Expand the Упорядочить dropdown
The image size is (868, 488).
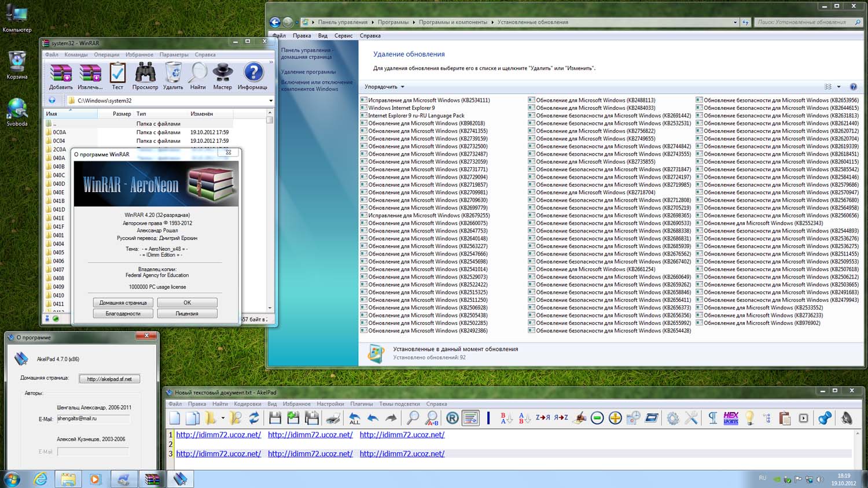384,87
